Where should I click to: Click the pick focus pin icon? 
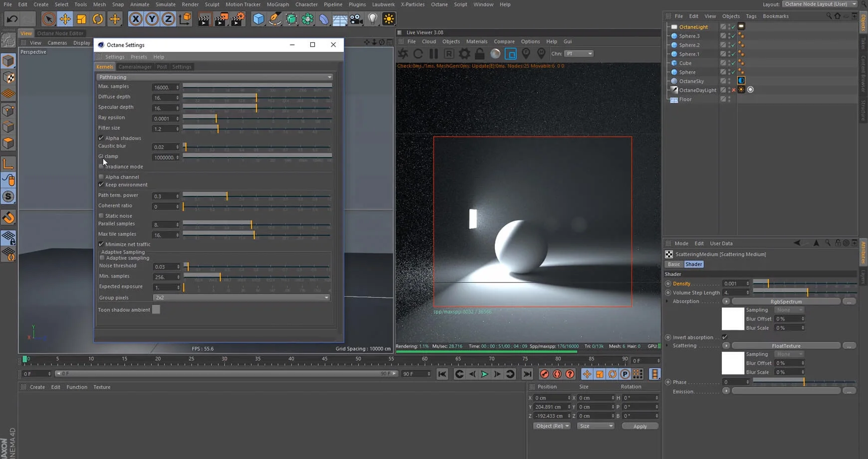coord(526,53)
